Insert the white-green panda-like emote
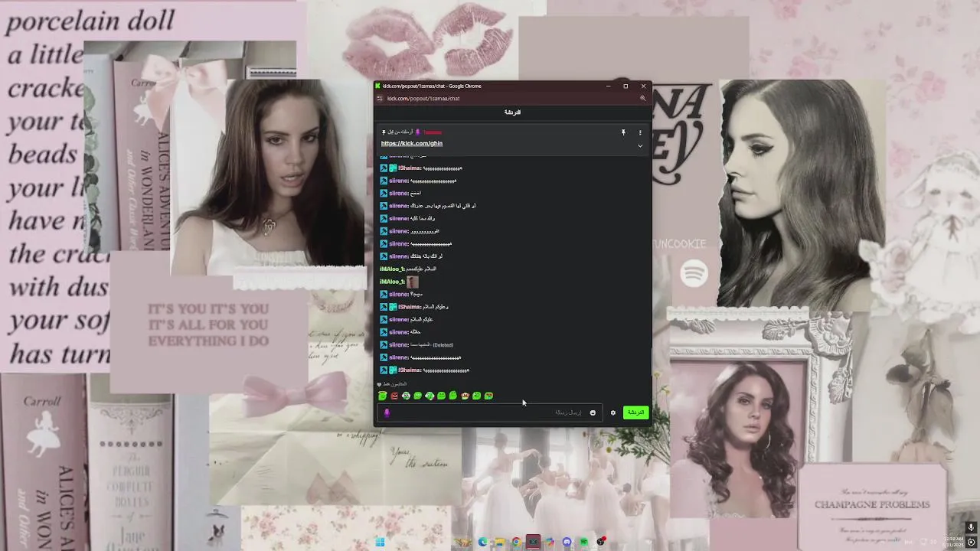Image resolution: width=980 pixels, height=551 pixels. coord(406,396)
